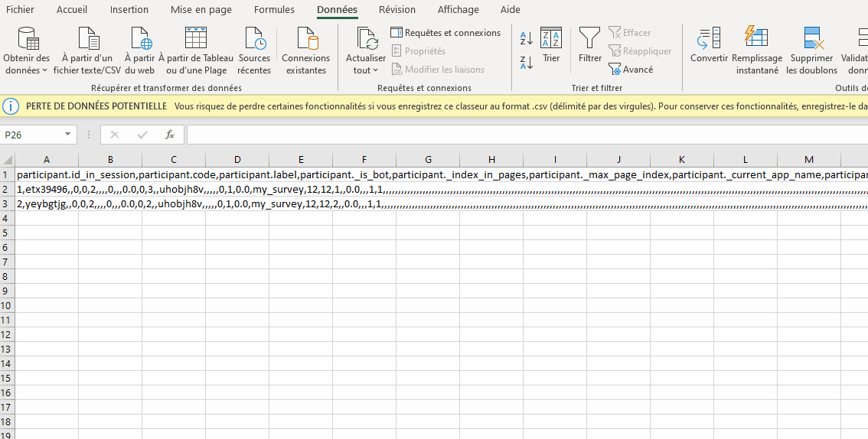The height and width of the screenshot is (439, 868).
Task: Click the Actualiser tout refresh icon
Action: pos(366,39)
